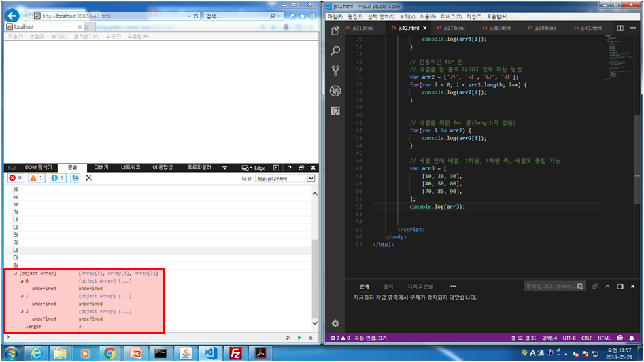Open IE address bar dropdown arrow
This screenshot has width=644, height=362.
click(189, 16)
